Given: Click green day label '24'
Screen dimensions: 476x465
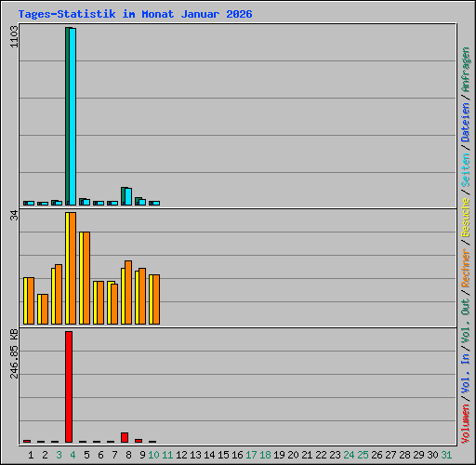Looking at the screenshot, I should pyautogui.click(x=349, y=455).
